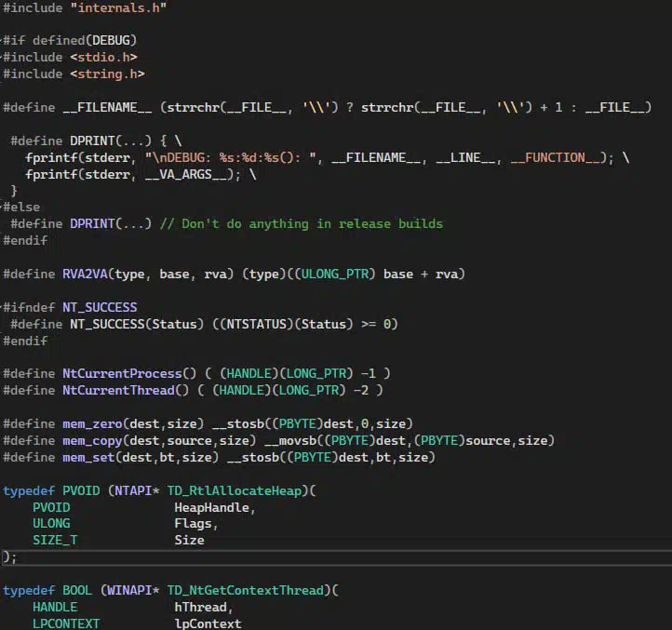
Task: Click the lpContext parameter name
Action: pos(208,623)
